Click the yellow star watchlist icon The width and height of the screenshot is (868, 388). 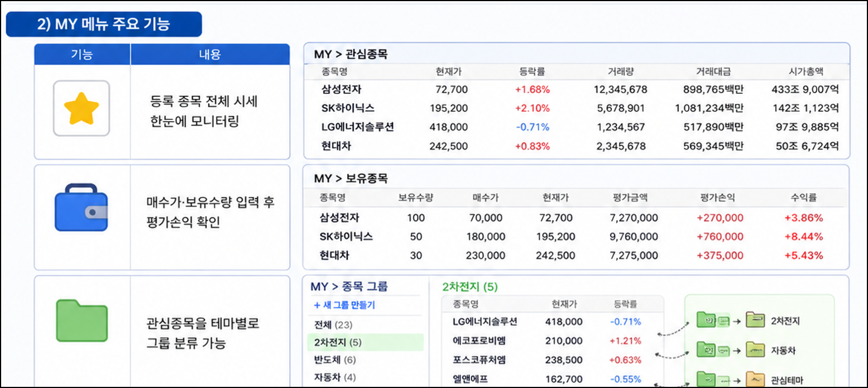tap(81, 108)
